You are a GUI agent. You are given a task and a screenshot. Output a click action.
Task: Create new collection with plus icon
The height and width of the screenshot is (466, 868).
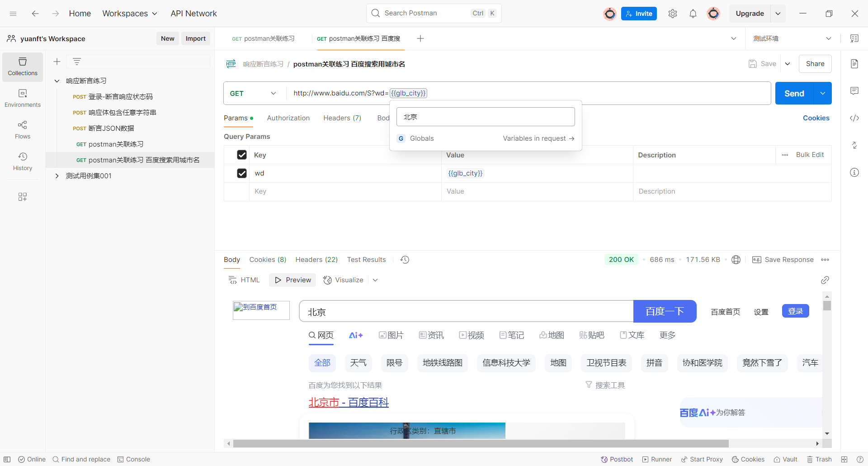click(x=57, y=62)
